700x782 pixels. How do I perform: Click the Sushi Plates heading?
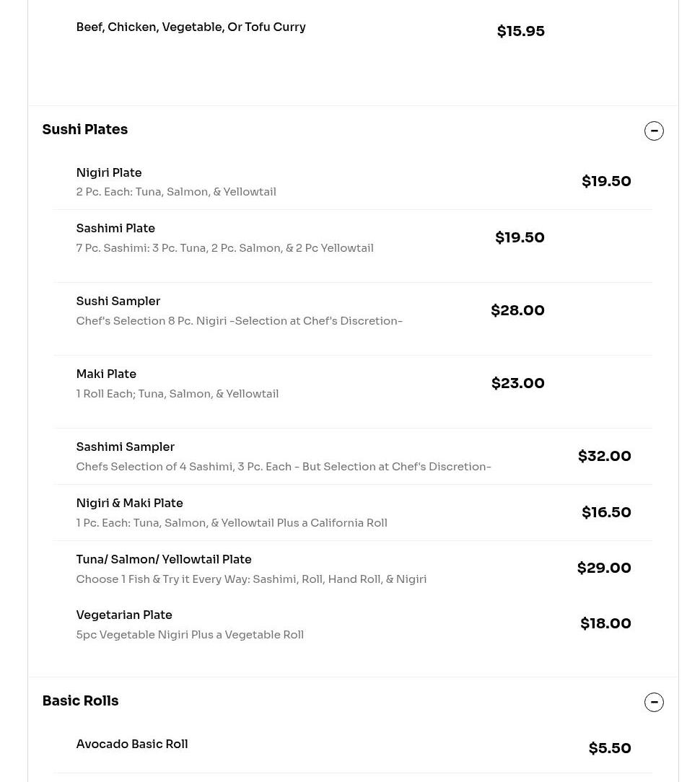85,130
